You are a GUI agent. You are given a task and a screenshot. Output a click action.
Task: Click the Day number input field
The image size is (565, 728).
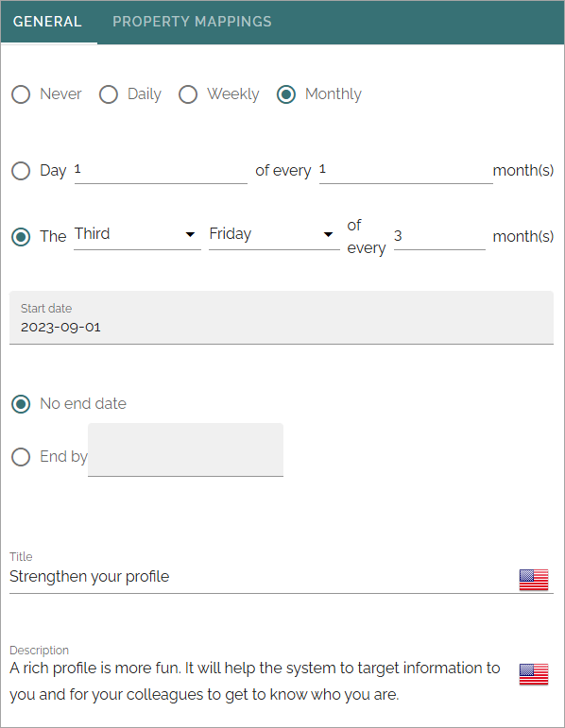point(161,170)
